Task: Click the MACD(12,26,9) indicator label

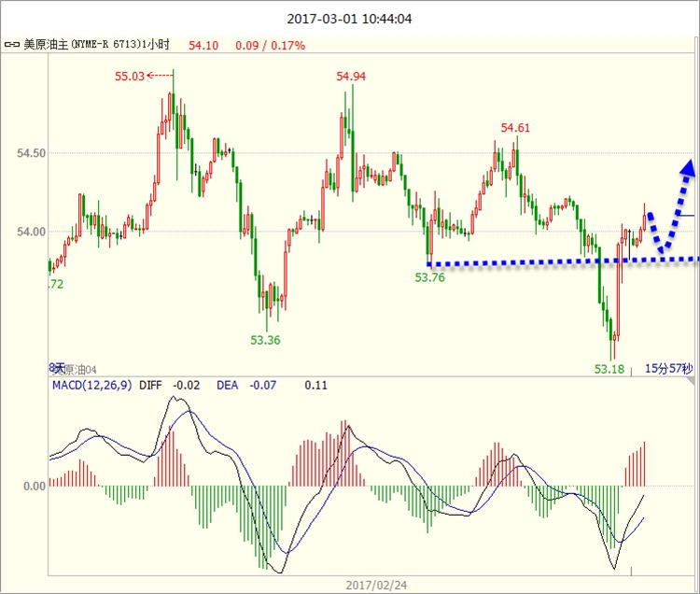Action: (92, 385)
